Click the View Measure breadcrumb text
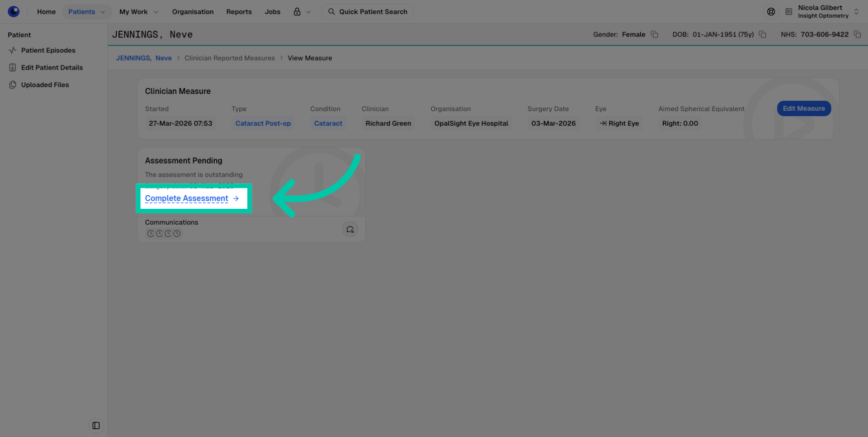This screenshot has width=868, height=437. (x=310, y=58)
